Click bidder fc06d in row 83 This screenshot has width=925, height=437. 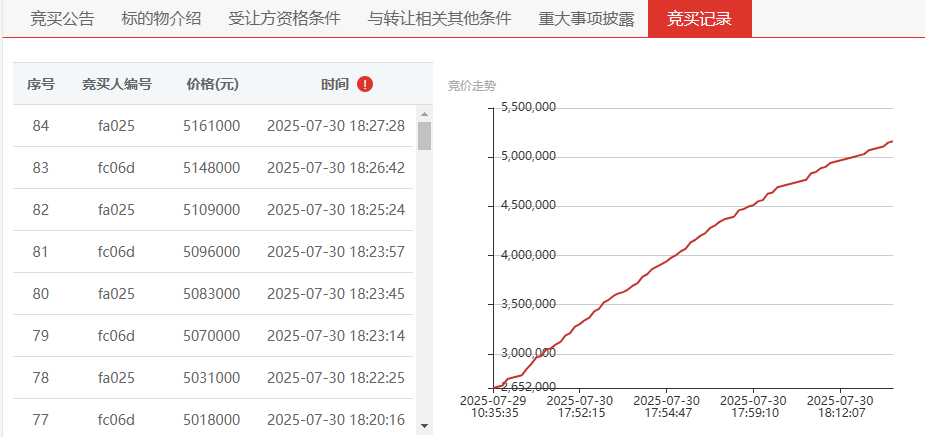tap(117, 168)
